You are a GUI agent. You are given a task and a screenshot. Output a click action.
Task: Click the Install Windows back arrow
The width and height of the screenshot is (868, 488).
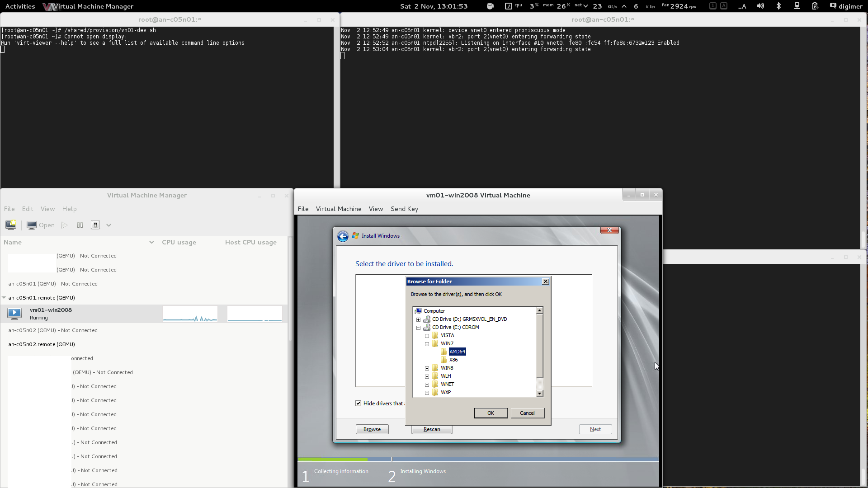[343, 236]
